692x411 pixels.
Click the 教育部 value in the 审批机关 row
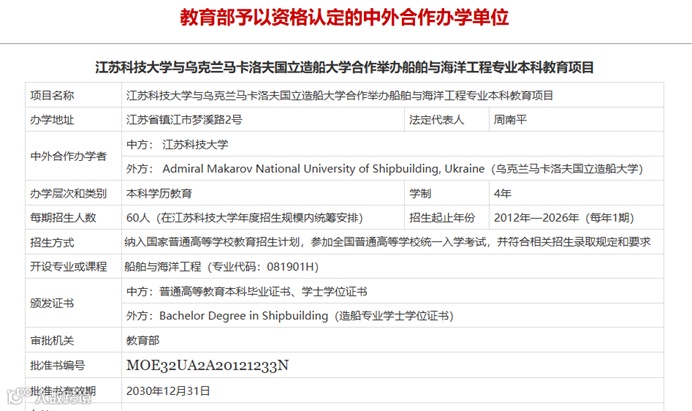coord(143,340)
